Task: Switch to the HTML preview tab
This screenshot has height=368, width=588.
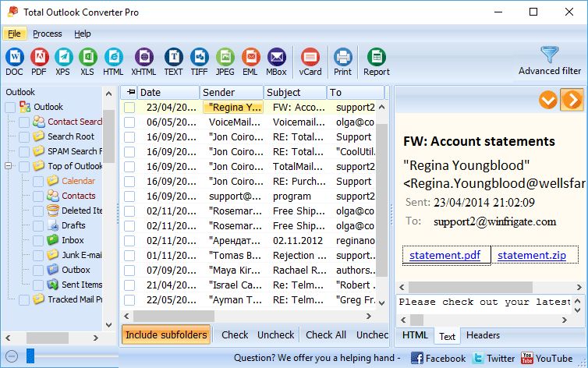Action: coord(415,335)
